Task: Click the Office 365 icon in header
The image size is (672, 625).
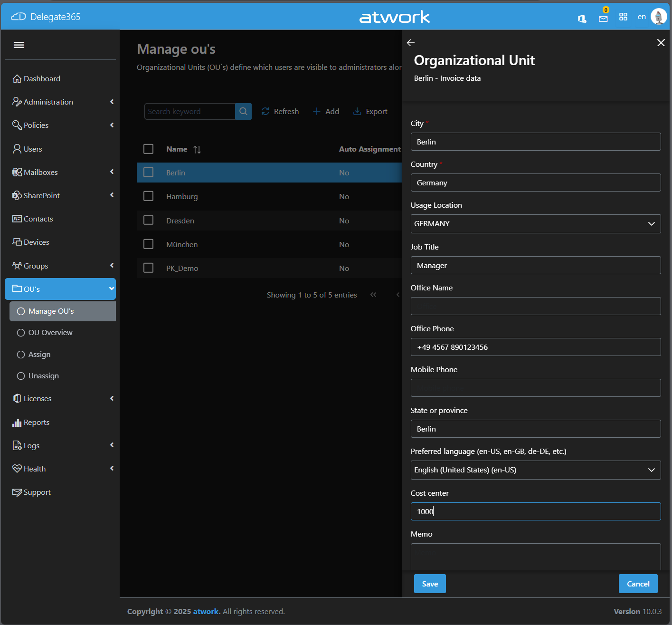Action: (x=582, y=19)
